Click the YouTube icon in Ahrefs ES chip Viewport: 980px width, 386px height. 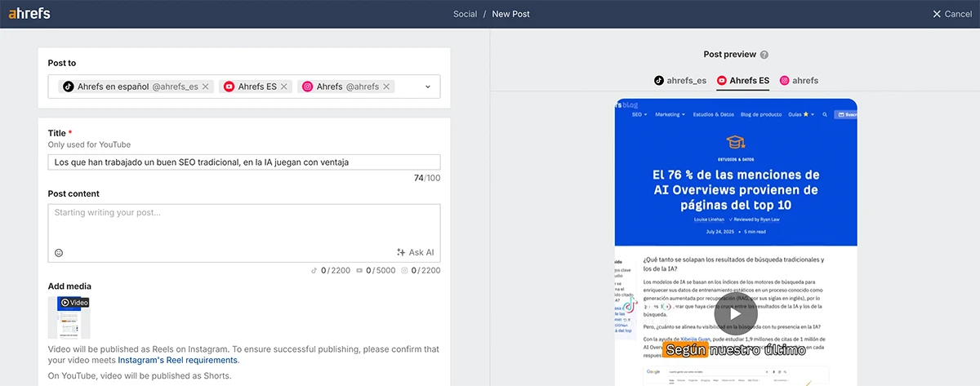point(229,87)
